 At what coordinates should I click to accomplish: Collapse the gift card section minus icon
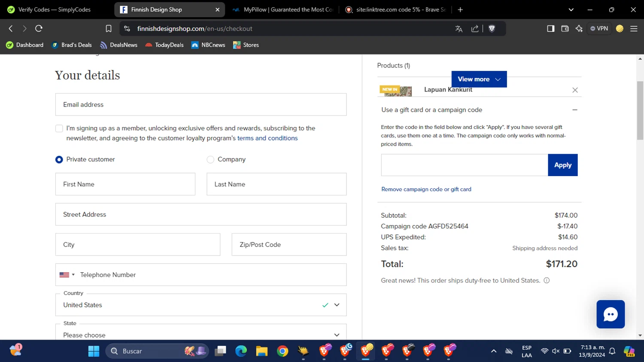[575, 110]
